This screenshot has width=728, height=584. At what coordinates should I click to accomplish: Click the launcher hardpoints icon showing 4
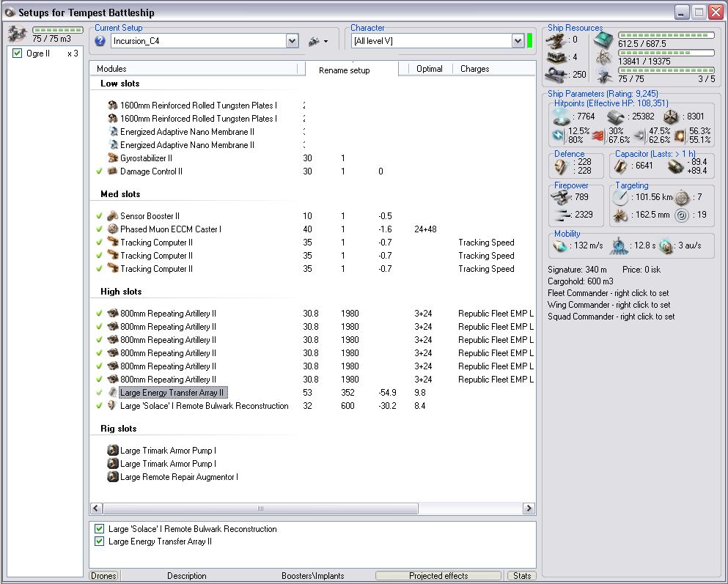(x=556, y=57)
